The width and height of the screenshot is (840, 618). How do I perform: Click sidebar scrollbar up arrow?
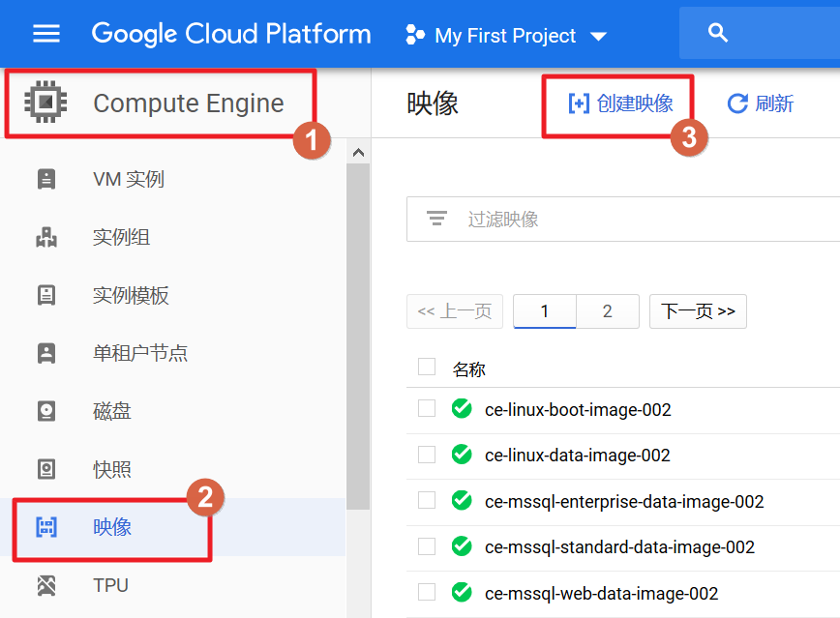357,152
